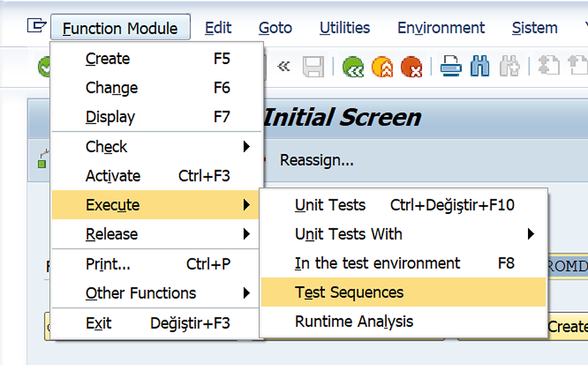Click the green Back arrow icon
588x365 pixels.
click(x=354, y=67)
